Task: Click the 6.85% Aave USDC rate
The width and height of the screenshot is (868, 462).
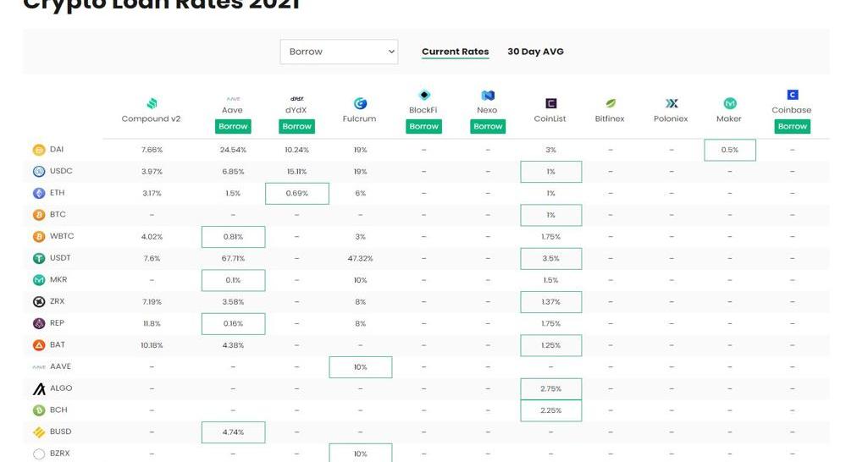Action: tap(233, 172)
